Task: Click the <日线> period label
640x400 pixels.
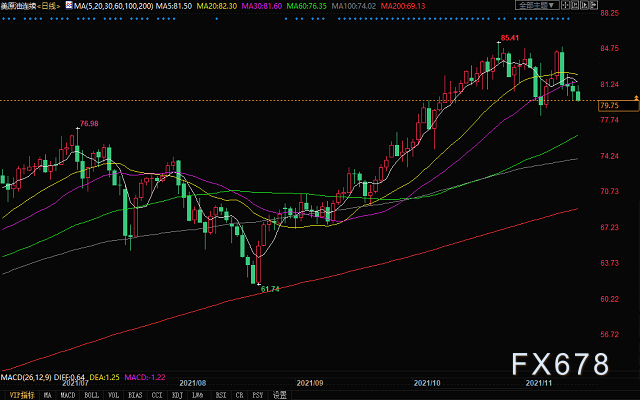Action: point(48,6)
